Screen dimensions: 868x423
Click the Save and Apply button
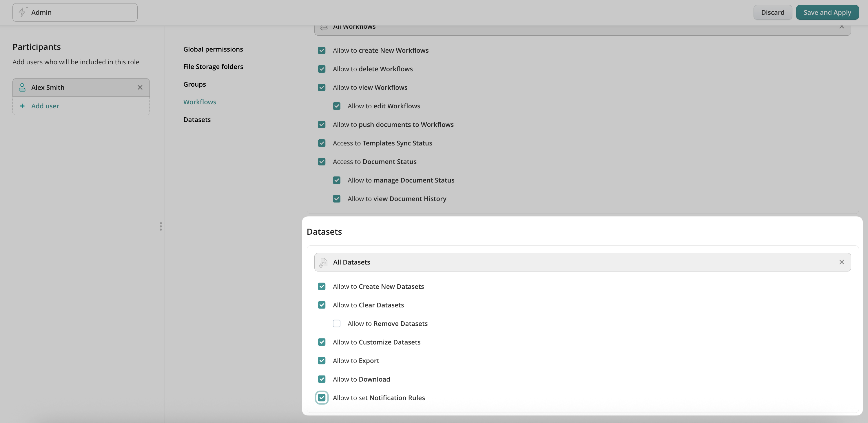(x=827, y=12)
